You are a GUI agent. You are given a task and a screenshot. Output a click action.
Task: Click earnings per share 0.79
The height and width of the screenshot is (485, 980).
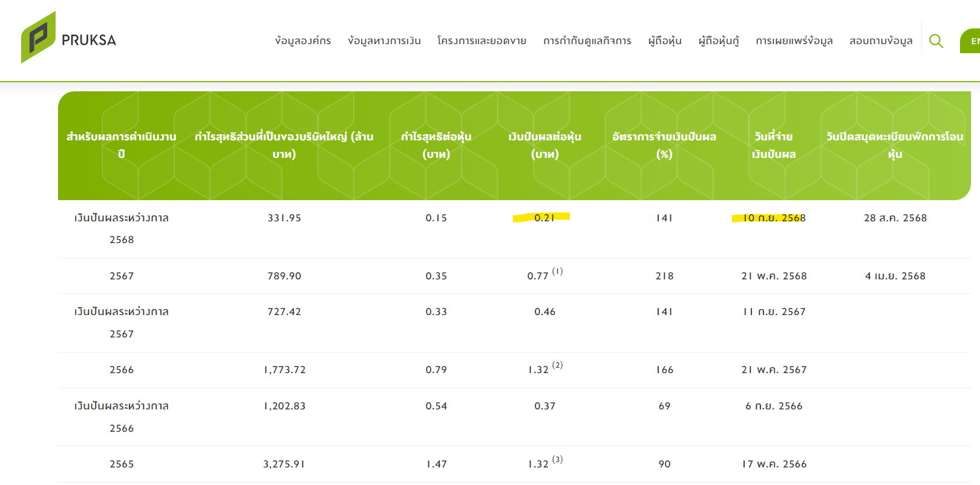(x=436, y=369)
